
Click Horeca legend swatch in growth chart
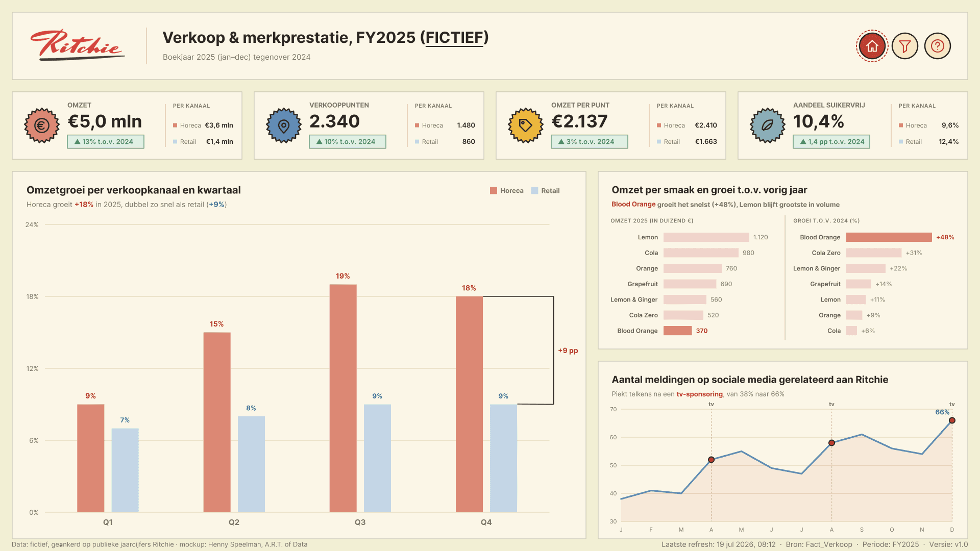pos(494,191)
